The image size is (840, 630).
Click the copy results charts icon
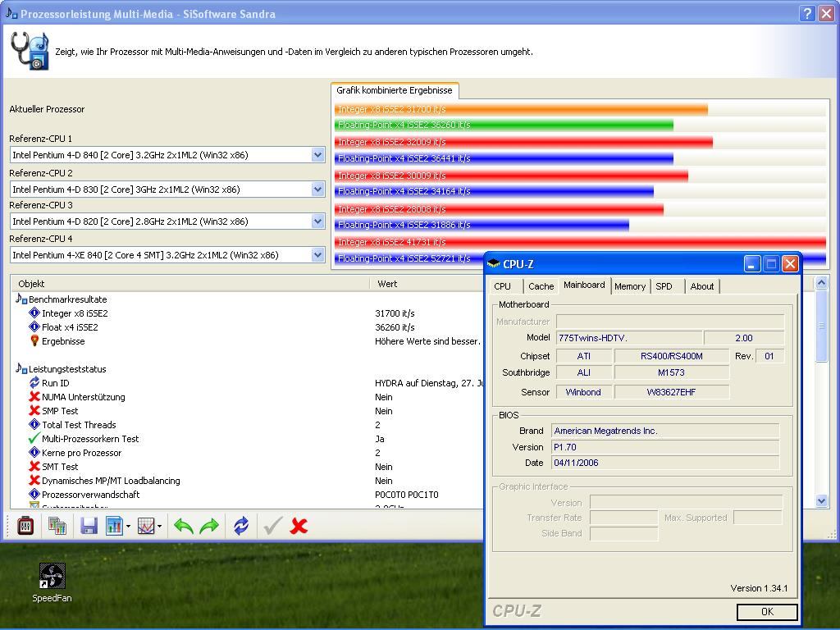(x=57, y=526)
